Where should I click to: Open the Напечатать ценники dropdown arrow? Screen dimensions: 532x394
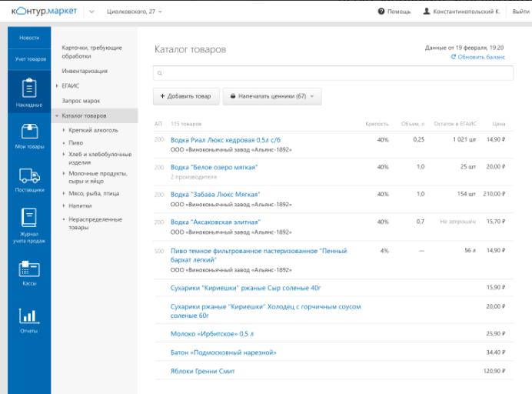click(x=312, y=96)
